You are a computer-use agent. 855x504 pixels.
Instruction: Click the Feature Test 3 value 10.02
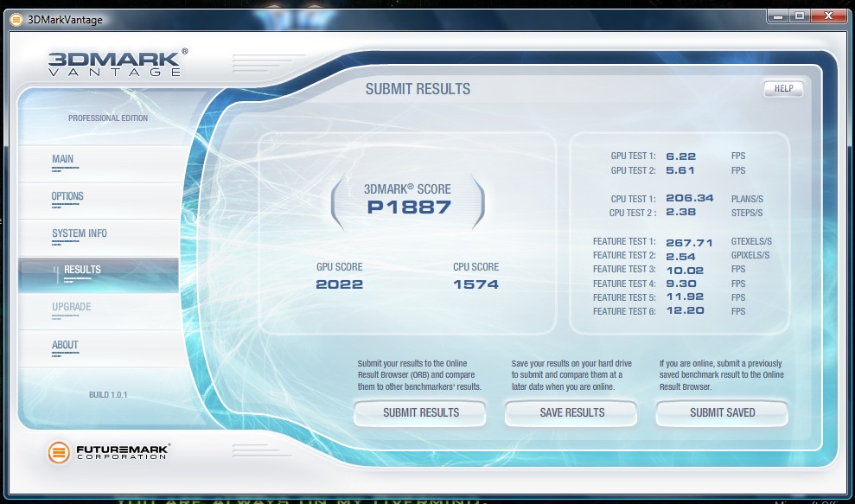pyautogui.click(x=685, y=271)
